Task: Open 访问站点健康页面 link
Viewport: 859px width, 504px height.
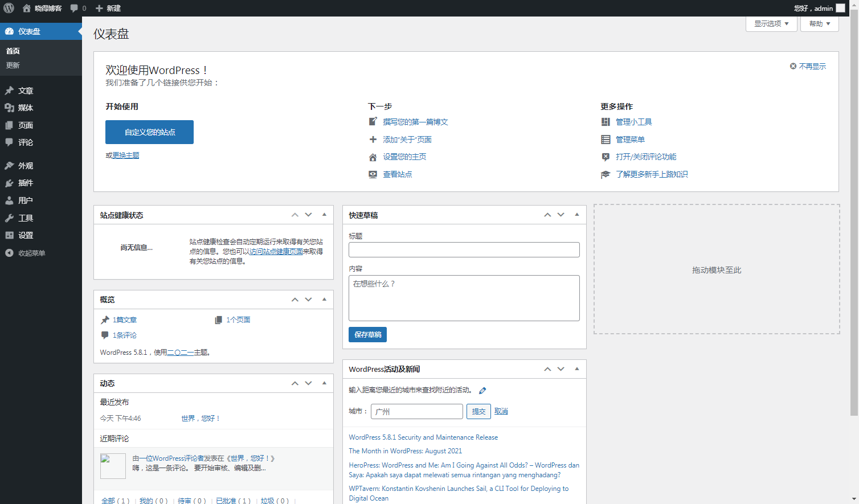Action: pos(276,252)
